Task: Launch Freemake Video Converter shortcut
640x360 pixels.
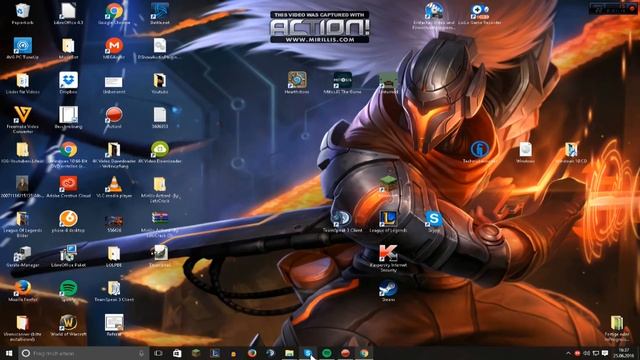Action: tap(22, 120)
